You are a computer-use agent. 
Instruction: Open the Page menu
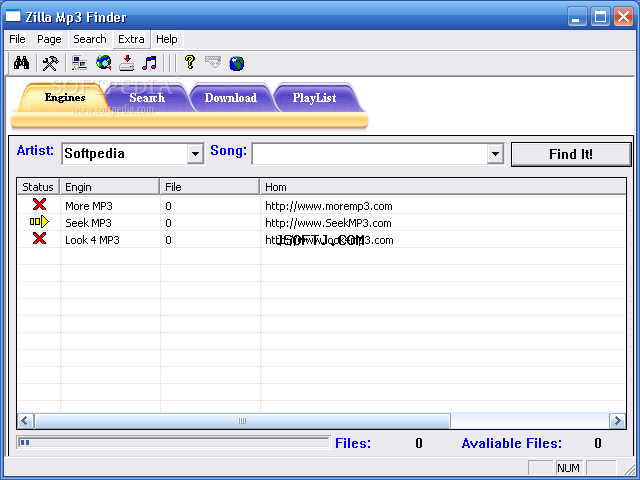[x=49, y=39]
